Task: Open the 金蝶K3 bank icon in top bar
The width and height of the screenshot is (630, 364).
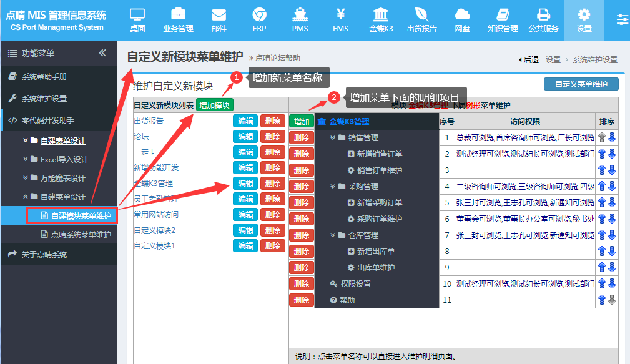Action: point(381,20)
